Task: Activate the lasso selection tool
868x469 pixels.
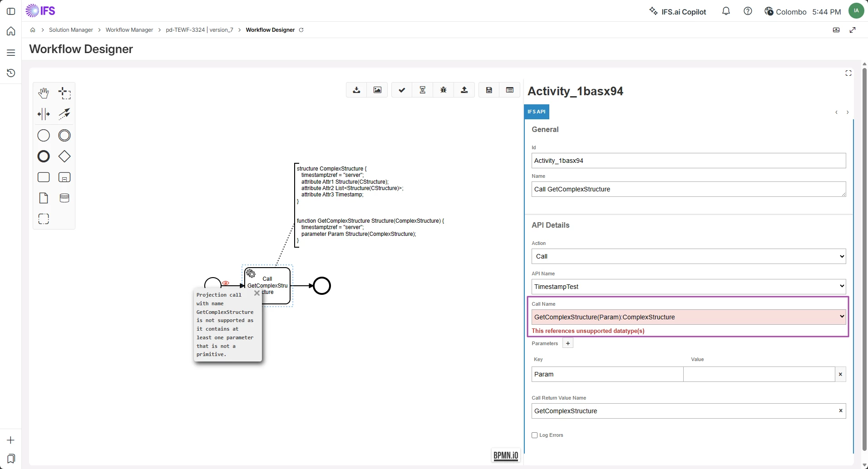Action: pyautogui.click(x=64, y=93)
